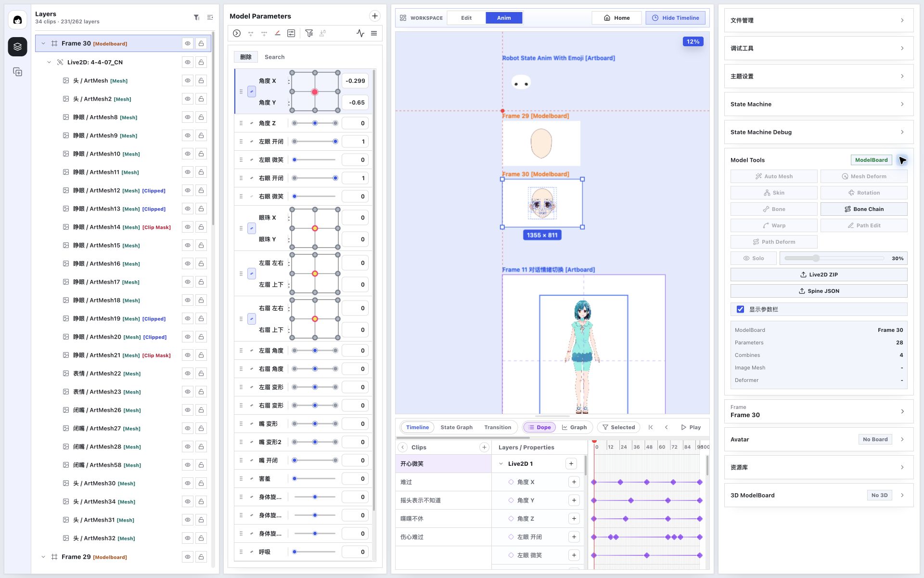
Task: Collapse the Live2D: 4-4-07_CN group
Action: pos(49,62)
